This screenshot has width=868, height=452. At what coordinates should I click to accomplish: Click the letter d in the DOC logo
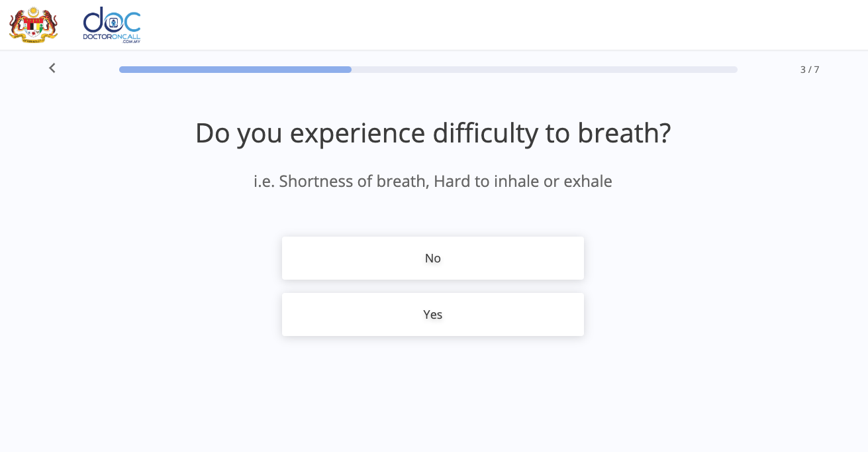coord(93,19)
